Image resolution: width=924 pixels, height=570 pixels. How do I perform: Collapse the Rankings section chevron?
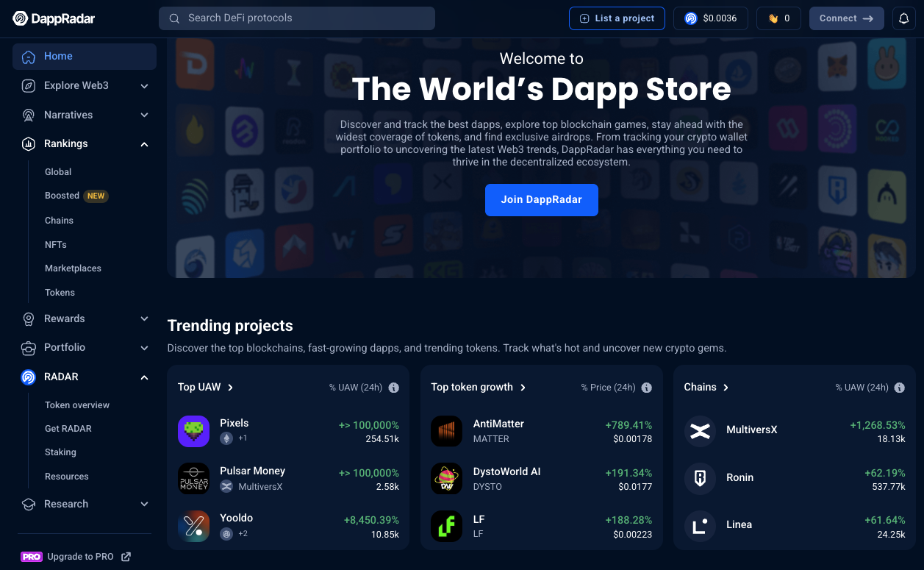pyautogui.click(x=144, y=144)
